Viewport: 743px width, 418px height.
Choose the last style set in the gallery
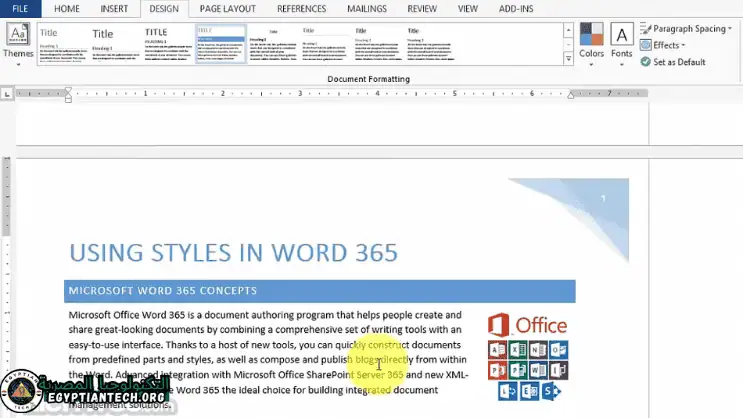coord(430,44)
